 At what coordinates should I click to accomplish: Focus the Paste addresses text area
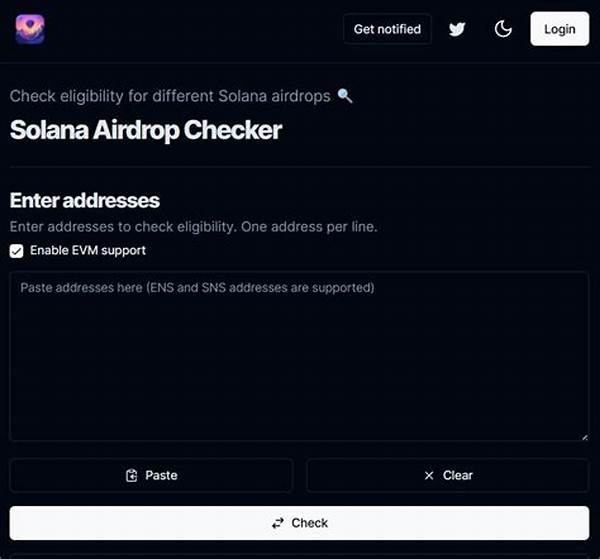pyautogui.click(x=299, y=360)
